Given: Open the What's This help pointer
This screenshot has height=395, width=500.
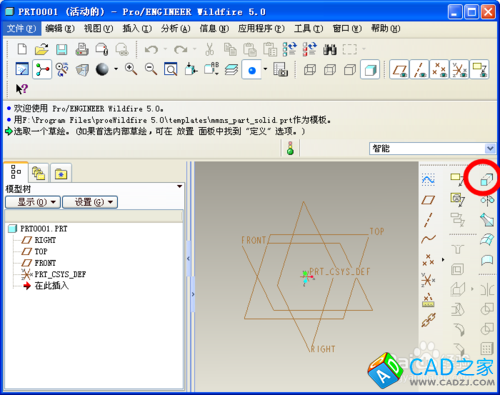Looking at the screenshot, I should point(22,89).
